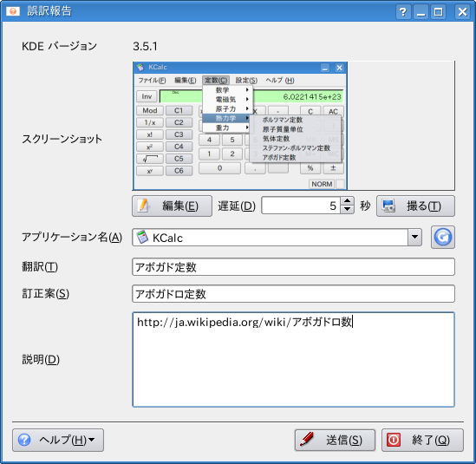Click the blue refresh application list icon
The width and height of the screenshot is (476, 464).
tap(443, 237)
